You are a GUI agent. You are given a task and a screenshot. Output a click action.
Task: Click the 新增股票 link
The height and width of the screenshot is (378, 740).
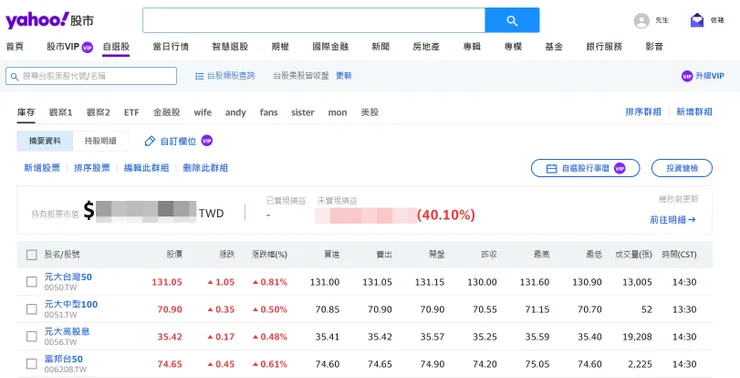click(42, 168)
